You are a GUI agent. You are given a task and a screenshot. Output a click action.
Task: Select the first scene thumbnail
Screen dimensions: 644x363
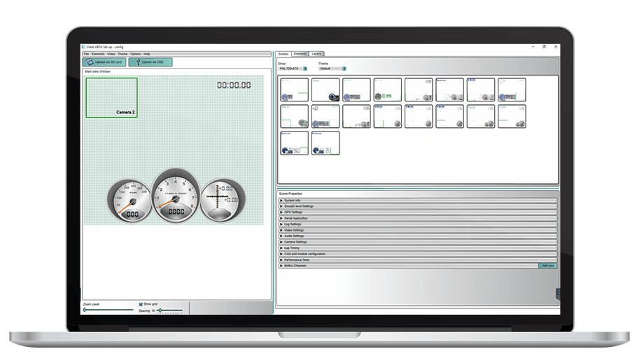point(294,90)
